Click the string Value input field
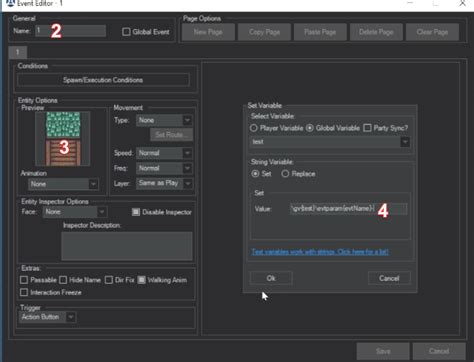Viewport: 474px width, 362px height. (348, 209)
